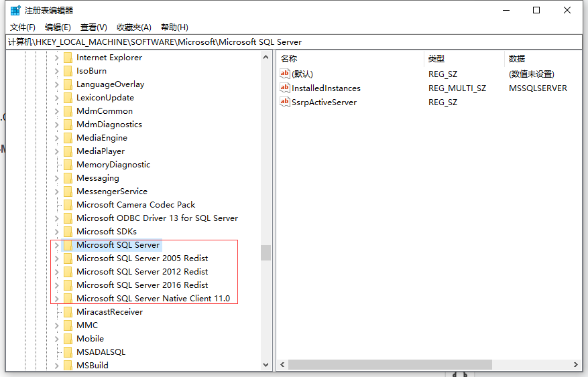
Task: Click the values pane left scroll arrow
Action: coord(282,365)
